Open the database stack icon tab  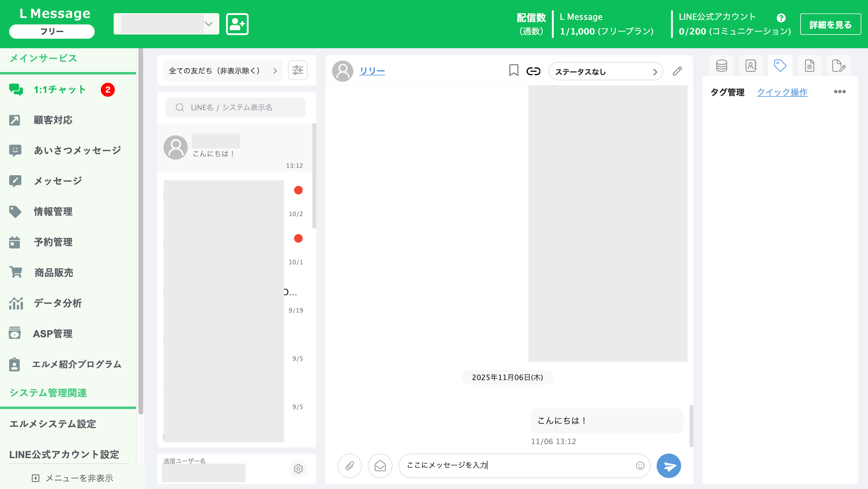coord(721,66)
